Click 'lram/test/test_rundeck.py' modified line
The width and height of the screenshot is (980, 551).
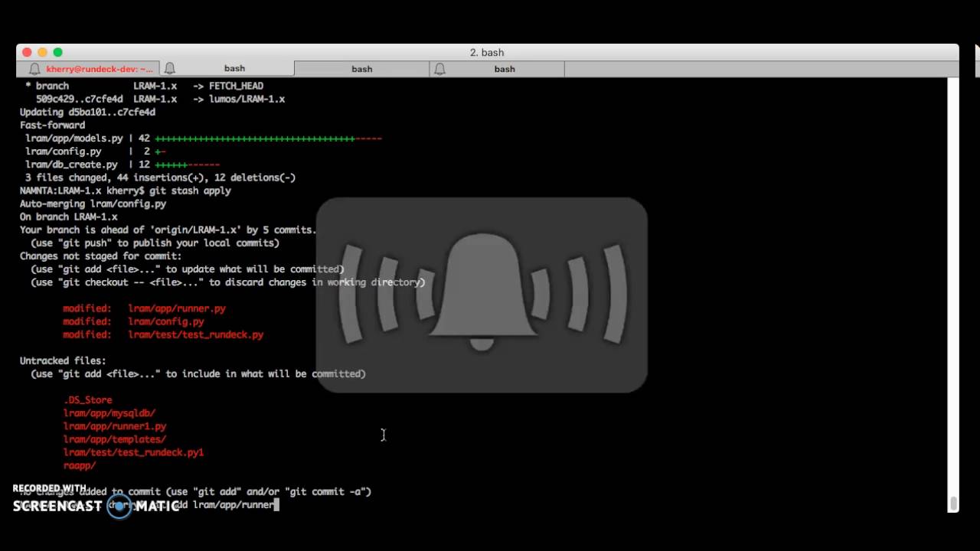(x=163, y=334)
